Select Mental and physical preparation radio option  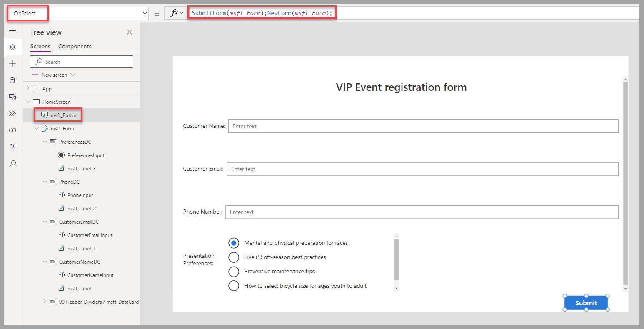234,243
